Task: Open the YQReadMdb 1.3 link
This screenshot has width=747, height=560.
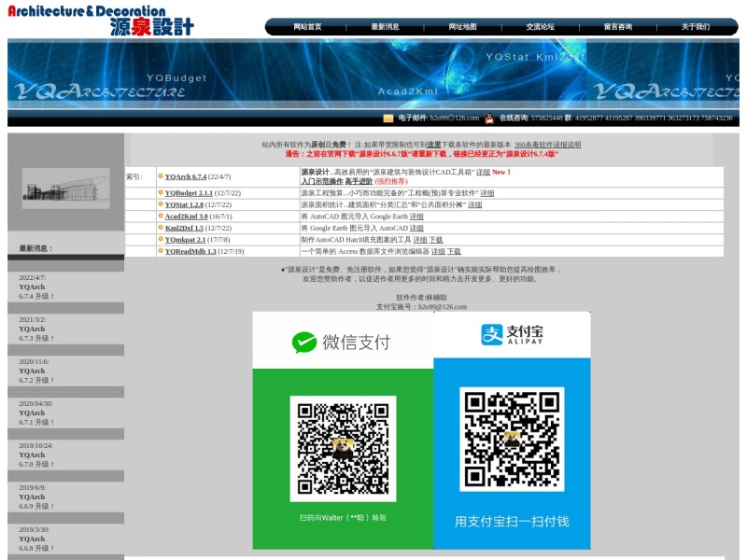Action: [190, 251]
